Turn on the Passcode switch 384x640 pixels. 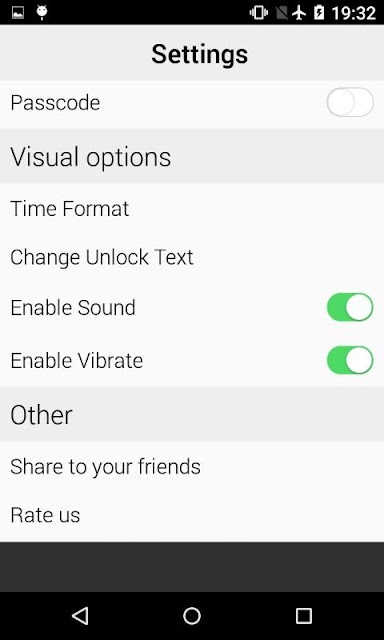[x=350, y=102]
